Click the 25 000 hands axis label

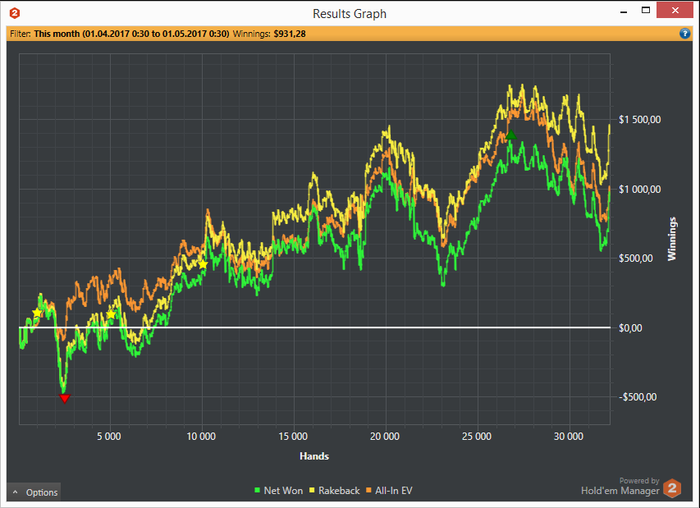click(x=477, y=437)
